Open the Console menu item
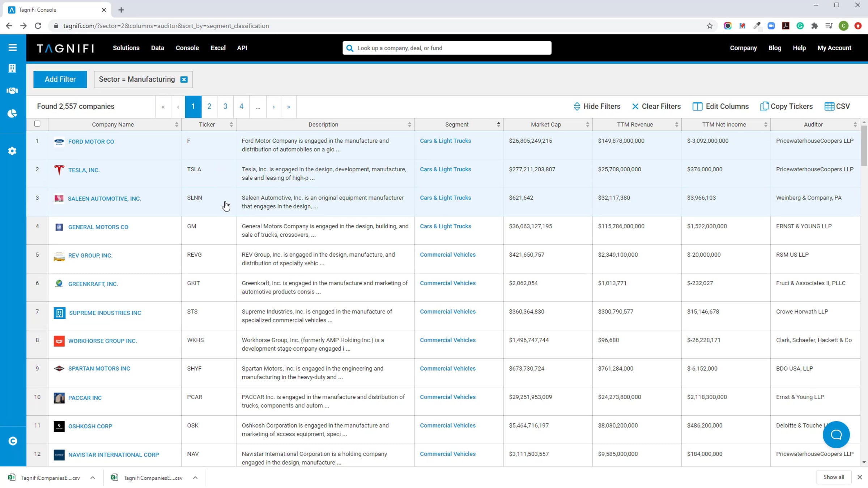 pyautogui.click(x=187, y=48)
